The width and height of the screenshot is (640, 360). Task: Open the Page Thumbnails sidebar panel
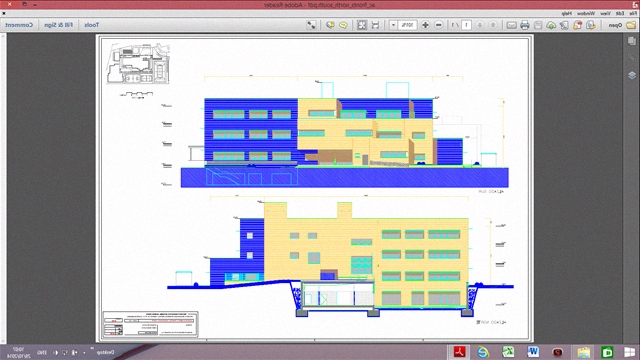tap(632, 41)
